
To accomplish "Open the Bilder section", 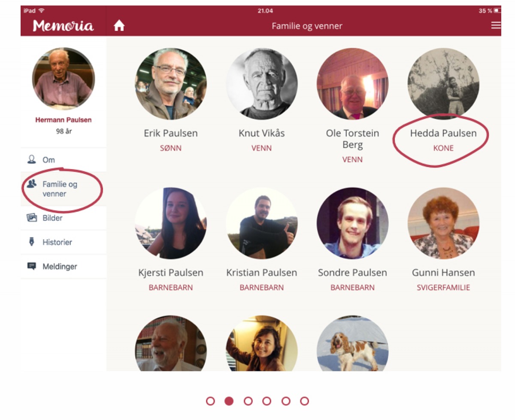I will coord(64,218).
